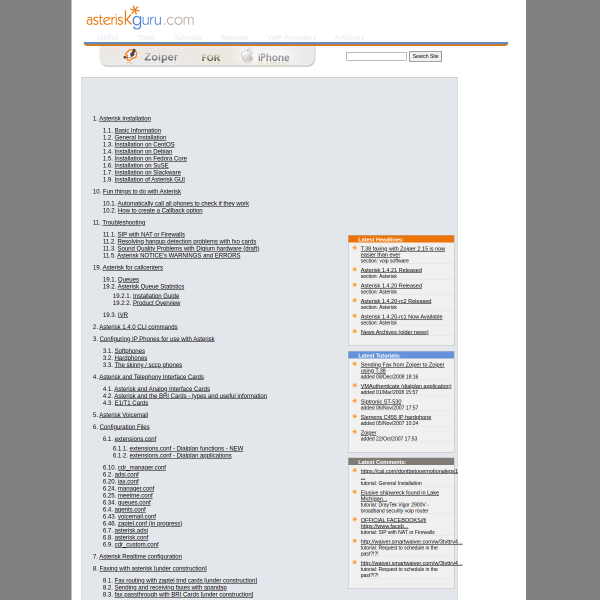This screenshot has width=600, height=600.
Task: Open Faxing with asterisk chapter
Action: (x=153, y=569)
